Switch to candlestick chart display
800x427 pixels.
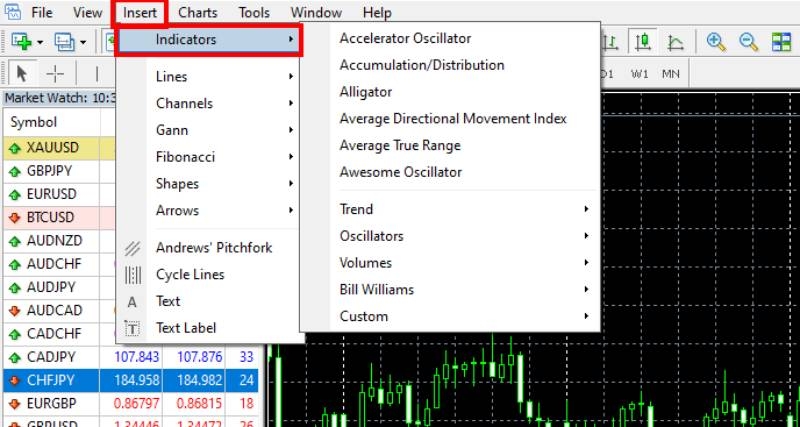(643, 42)
